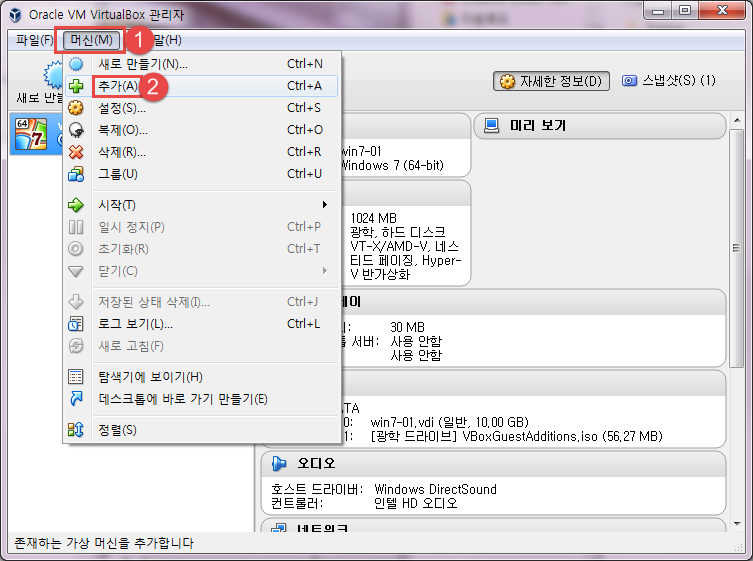Expand the 닫기(C) submenu arrow
This screenshot has height=561, width=753.
click(325, 271)
